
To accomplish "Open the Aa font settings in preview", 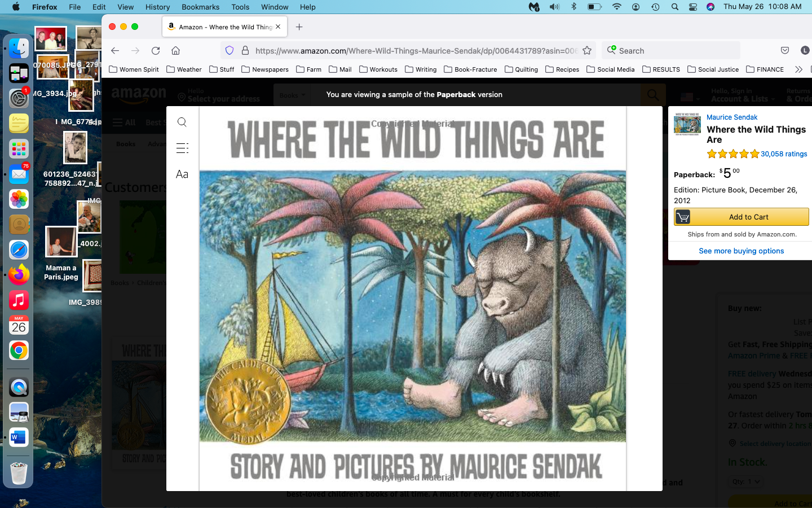I will coord(182,174).
